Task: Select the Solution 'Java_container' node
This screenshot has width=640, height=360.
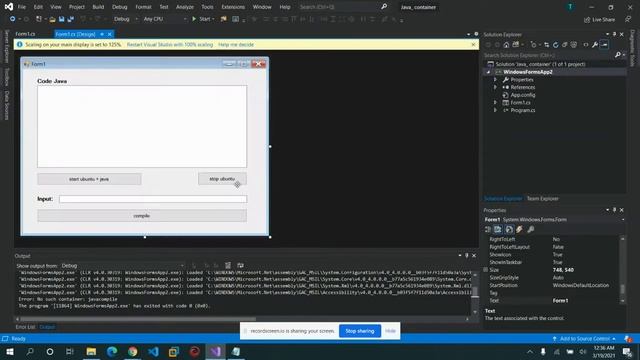Action: (540, 64)
